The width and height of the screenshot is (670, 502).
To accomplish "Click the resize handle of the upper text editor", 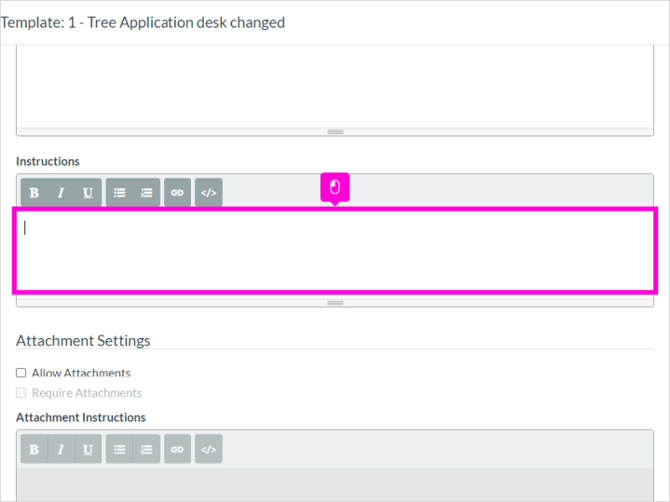I will tap(335, 132).
